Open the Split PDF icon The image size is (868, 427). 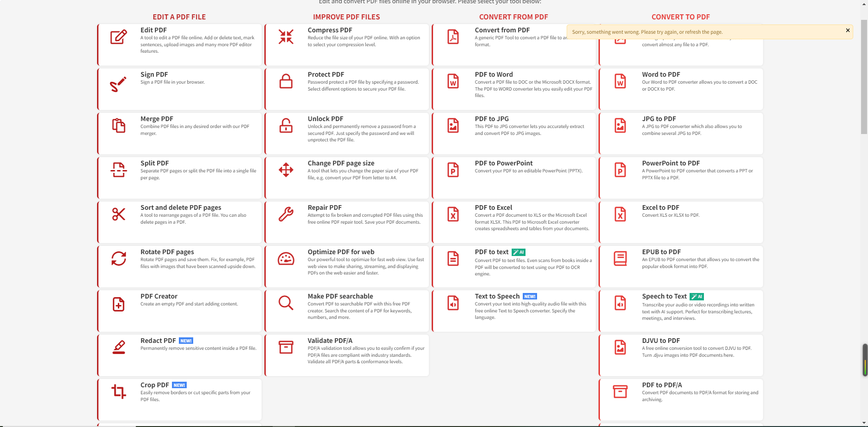(118, 170)
